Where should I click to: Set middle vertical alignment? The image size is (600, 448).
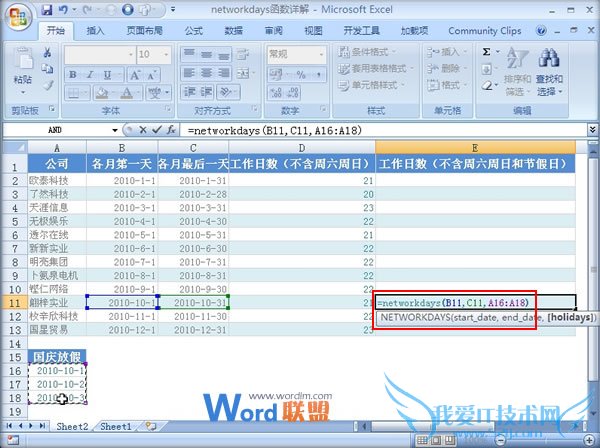206,54
